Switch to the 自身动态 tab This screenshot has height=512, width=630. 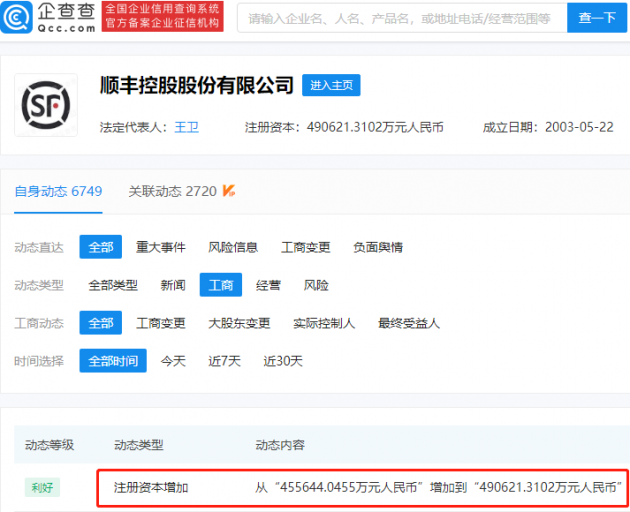click(x=58, y=191)
